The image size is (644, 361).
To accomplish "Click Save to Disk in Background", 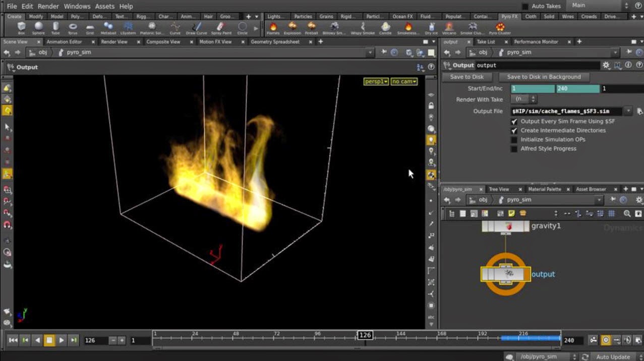I will [544, 77].
